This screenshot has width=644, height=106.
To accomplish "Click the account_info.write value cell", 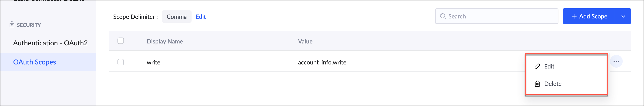I will [322, 63].
